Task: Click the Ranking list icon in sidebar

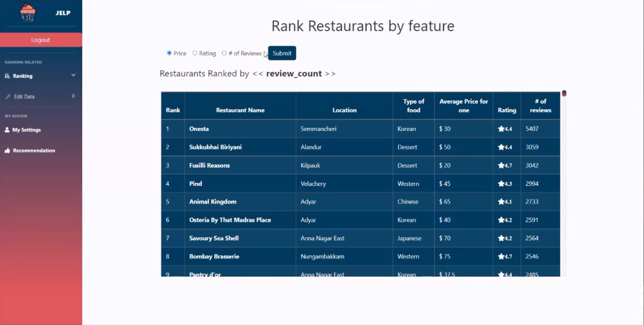Action: (7, 76)
